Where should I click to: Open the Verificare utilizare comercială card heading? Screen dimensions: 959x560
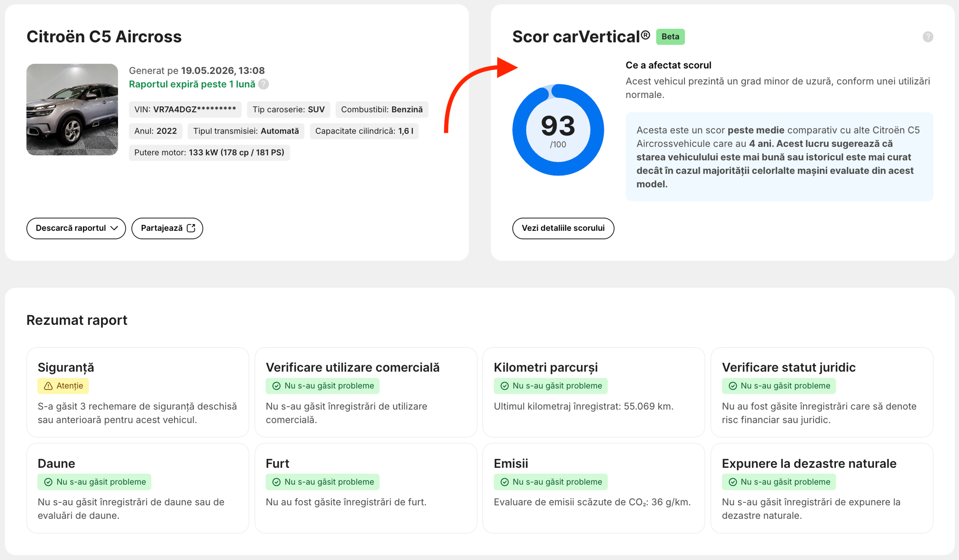click(352, 368)
